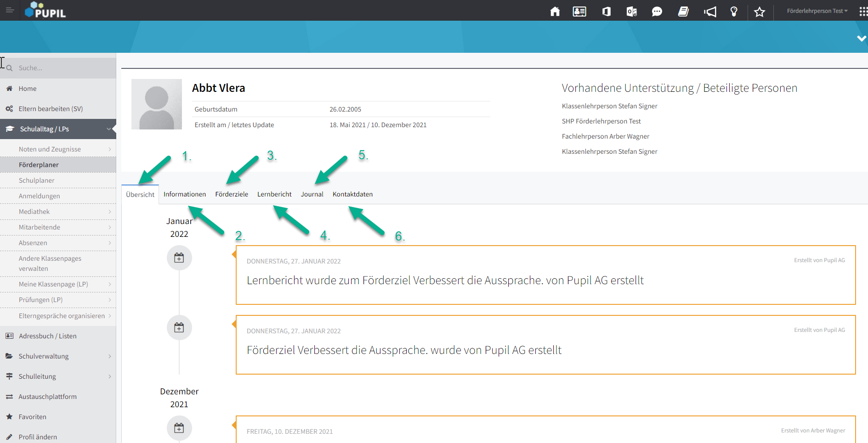
Task: Expand Schulleitung menu
Action: pos(58,376)
